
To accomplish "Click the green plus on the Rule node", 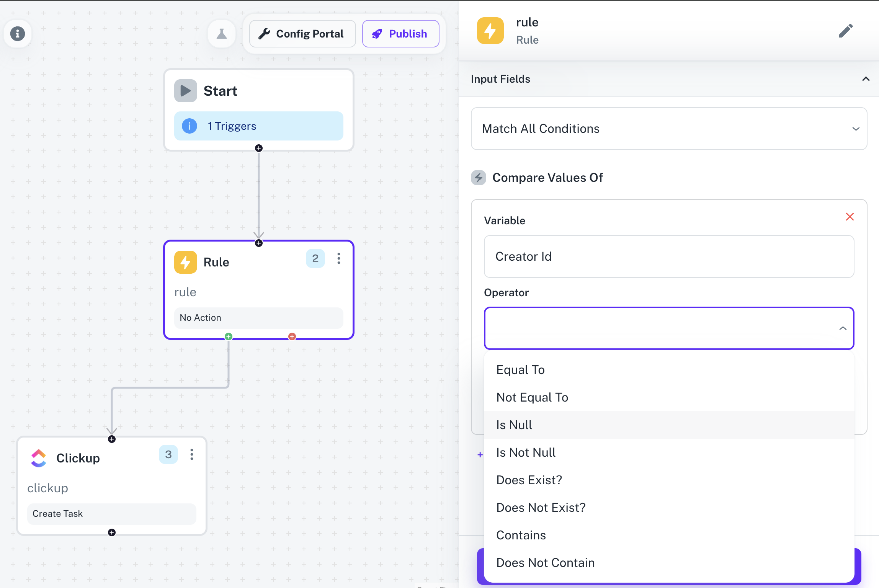I will (228, 336).
